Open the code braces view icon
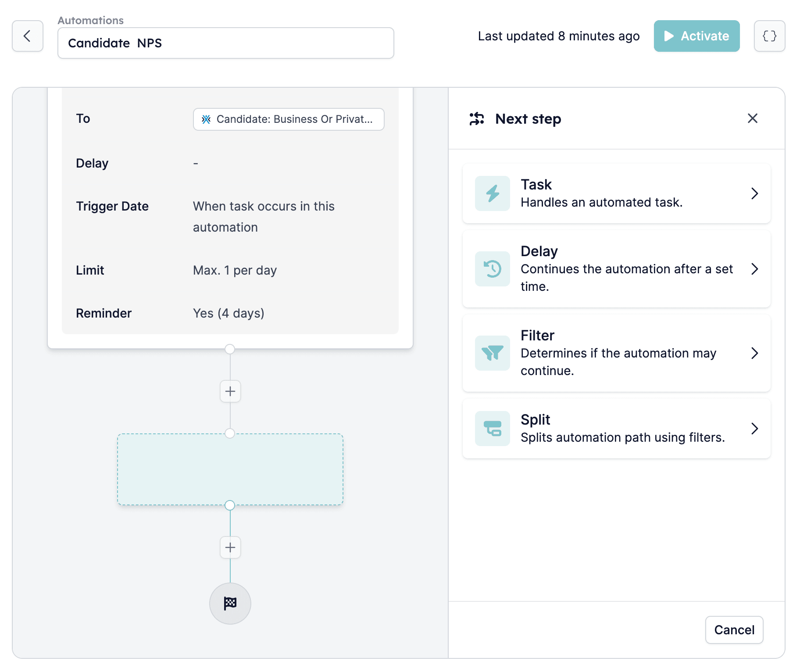Viewport: 800px width, 672px height. click(769, 36)
